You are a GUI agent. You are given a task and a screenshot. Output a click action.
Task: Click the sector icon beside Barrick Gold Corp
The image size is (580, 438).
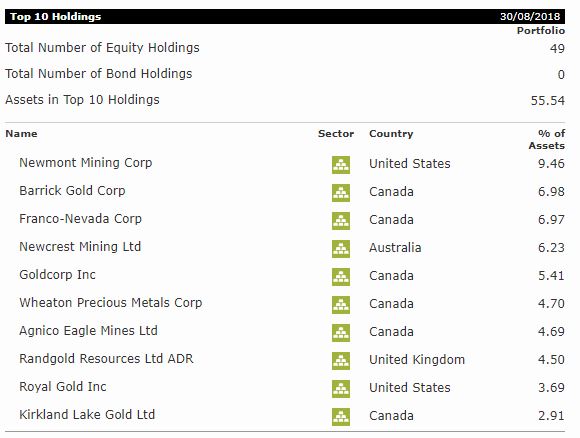click(x=341, y=193)
